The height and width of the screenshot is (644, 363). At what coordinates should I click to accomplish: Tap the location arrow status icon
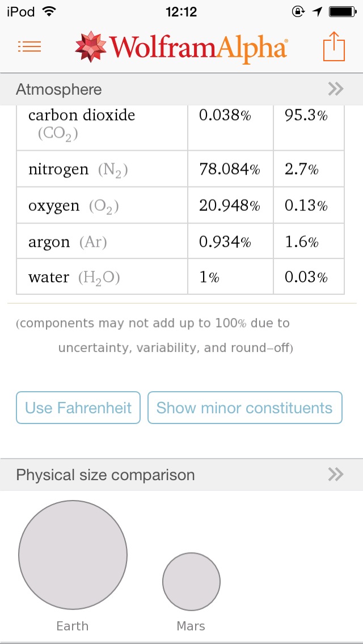click(317, 11)
